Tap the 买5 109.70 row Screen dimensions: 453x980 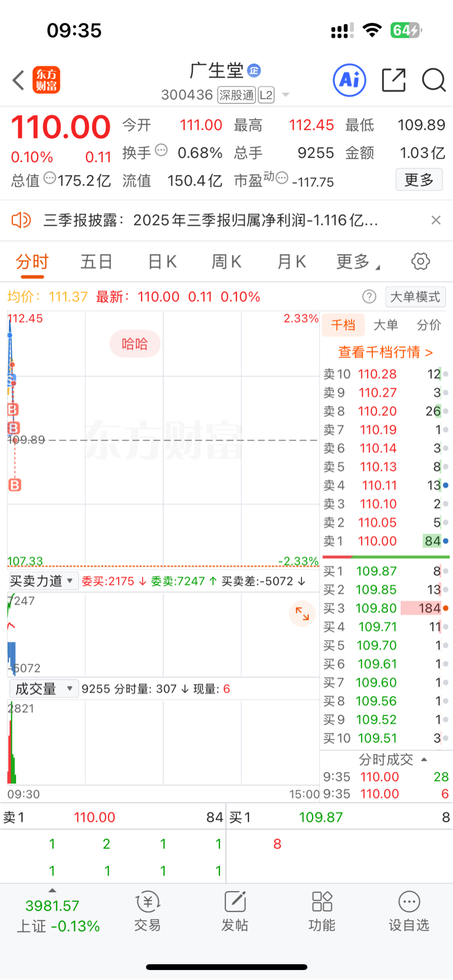pyautogui.click(x=386, y=645)
